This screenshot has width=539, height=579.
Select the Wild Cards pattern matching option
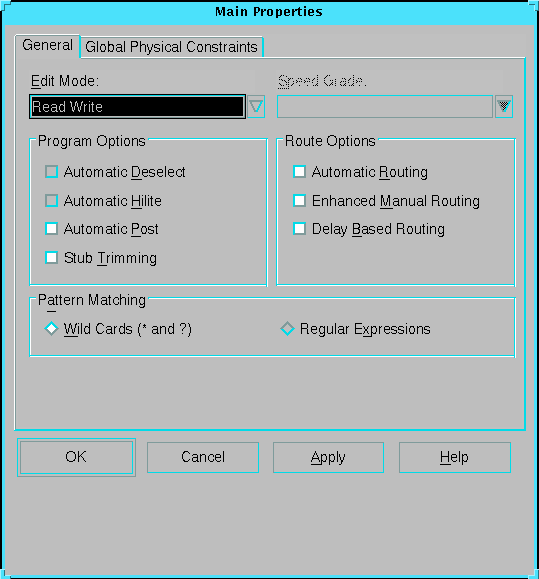tap(51, 329)
